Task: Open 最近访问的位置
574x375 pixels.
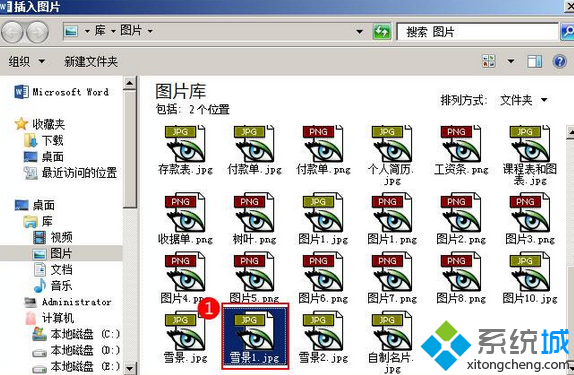Action: click(70, 173)
